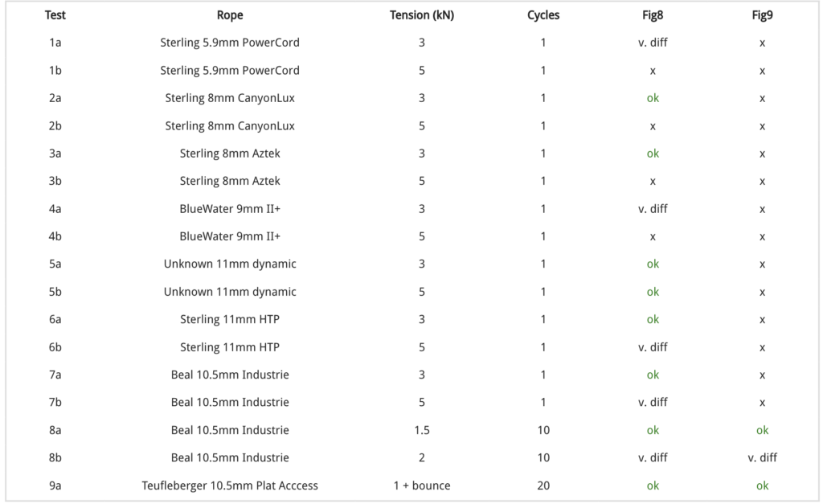Viewport: 823px width, 504px height.
Task: Select the "Fig8" column header
Action: [653, 15]
